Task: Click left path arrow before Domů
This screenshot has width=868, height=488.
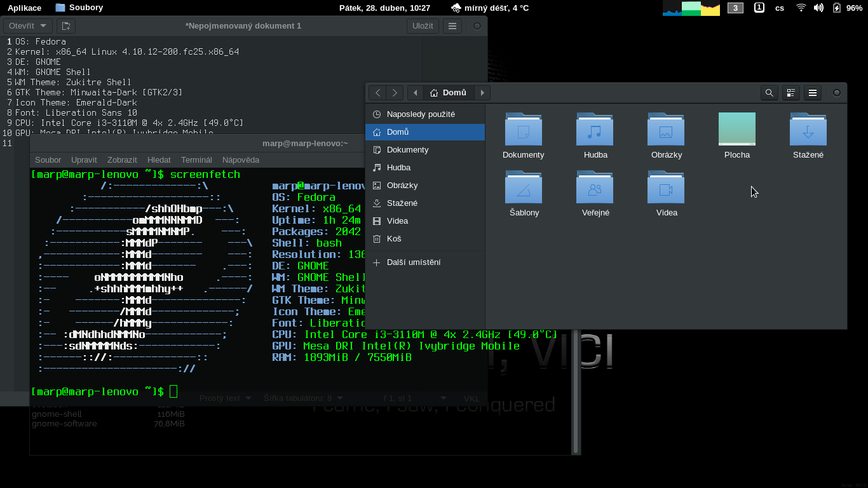Action: (x=416, y=93)
